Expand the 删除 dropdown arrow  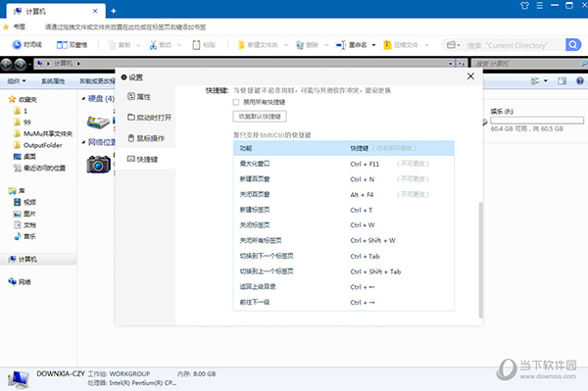point(326,45)
